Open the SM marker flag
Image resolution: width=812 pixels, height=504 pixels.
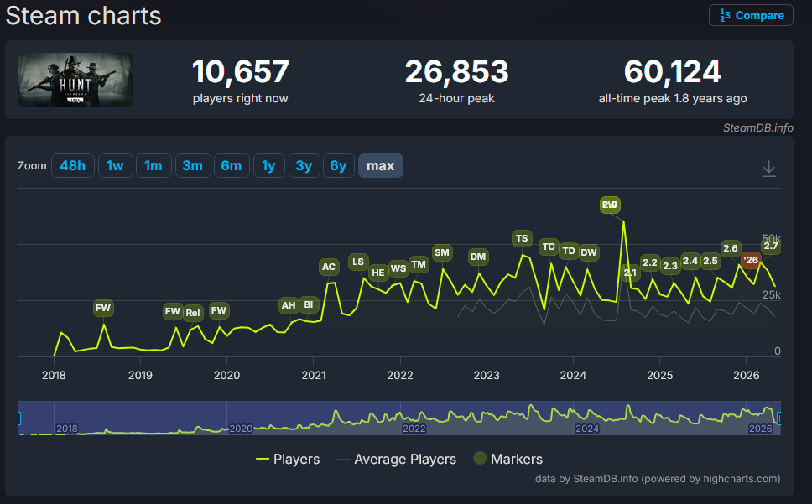[x=442, y=252]
